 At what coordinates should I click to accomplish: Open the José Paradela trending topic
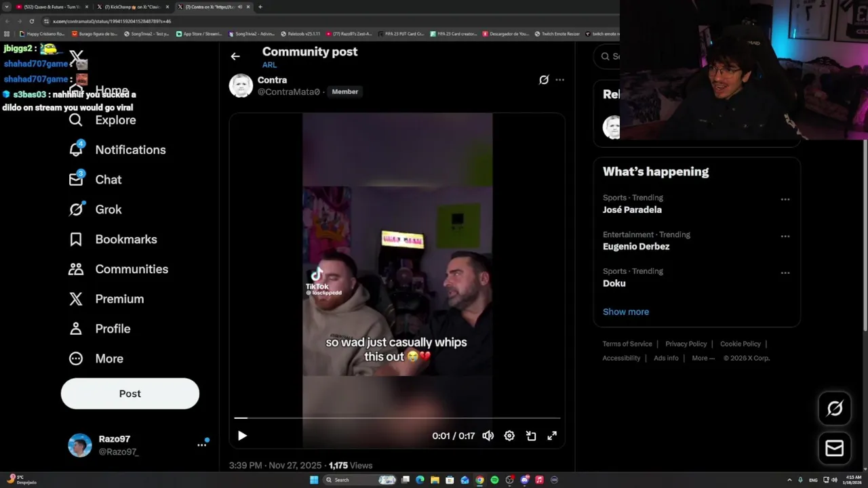[x=632, y=210]
